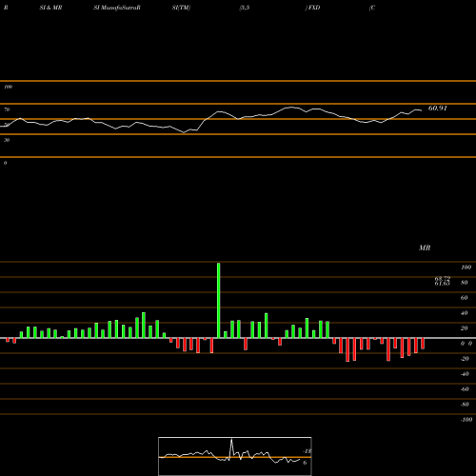Click the ') FXD' header text
Image resolution: width=476 pixels, height=476 pixels.
312,8
